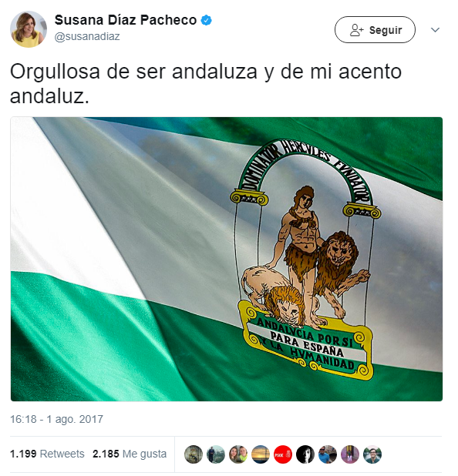This screenshot has width=458, height=476.
Task: Click Susana Díaz profile avatar photo
Action: 29,29
